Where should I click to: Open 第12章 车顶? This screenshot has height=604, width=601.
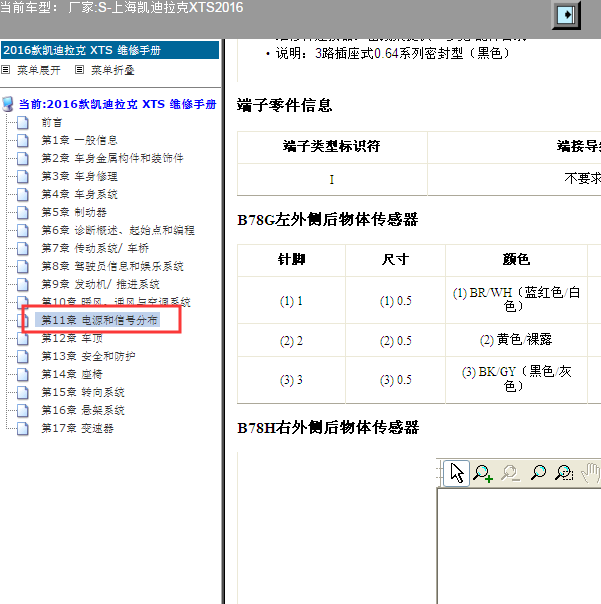72,338
